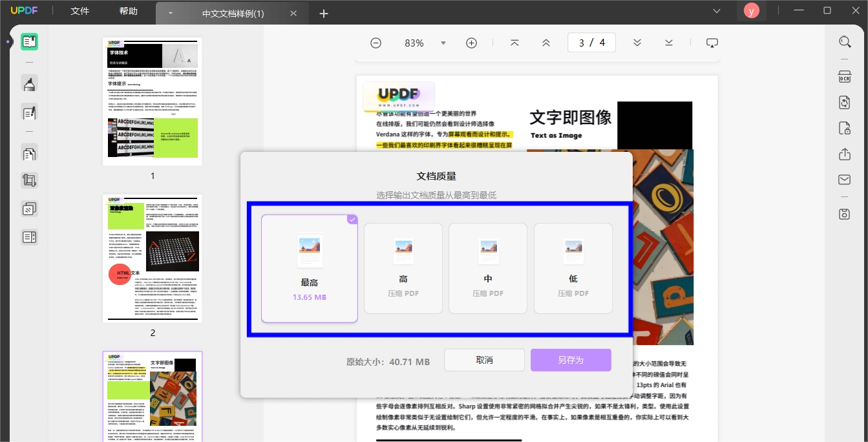The image size is (868, 442).
Task: Send file by email icon
Action: click(844, 180)
